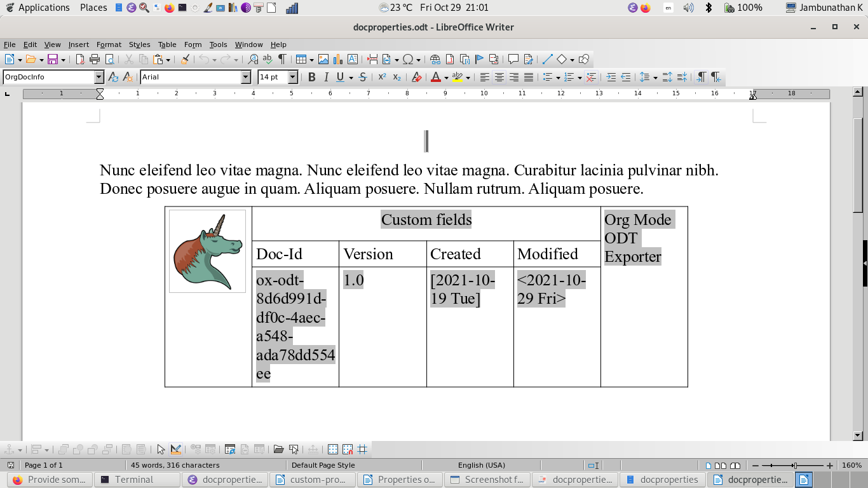Open the Table menu
The height and width of the screenshot is (488, 868).
(167, 44)
